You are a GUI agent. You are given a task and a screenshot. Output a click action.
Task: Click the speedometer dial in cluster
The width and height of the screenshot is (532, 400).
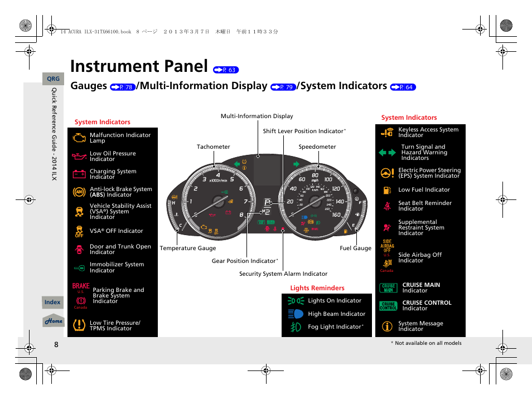pyautogui.click(x=316, y=202)
